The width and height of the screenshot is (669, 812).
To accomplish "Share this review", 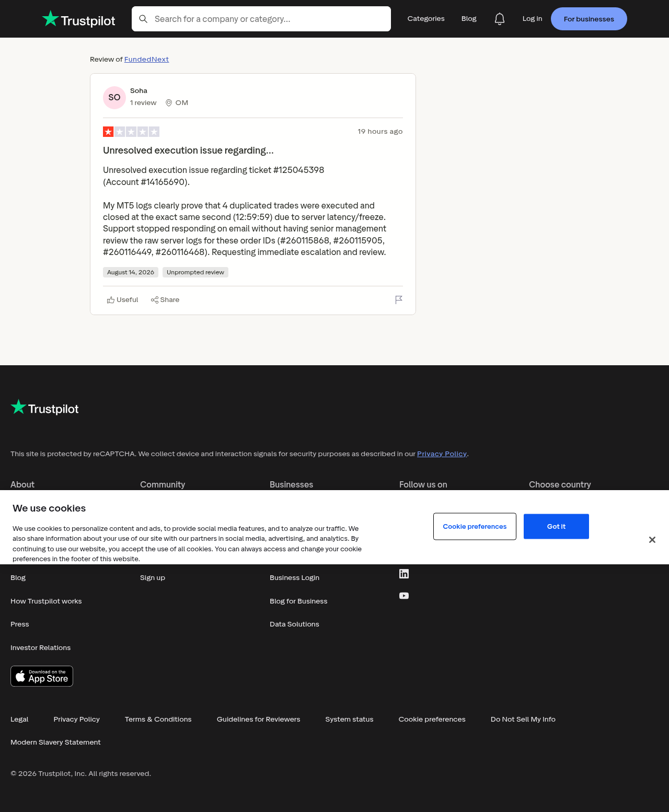I will click(x=165, y=300).
